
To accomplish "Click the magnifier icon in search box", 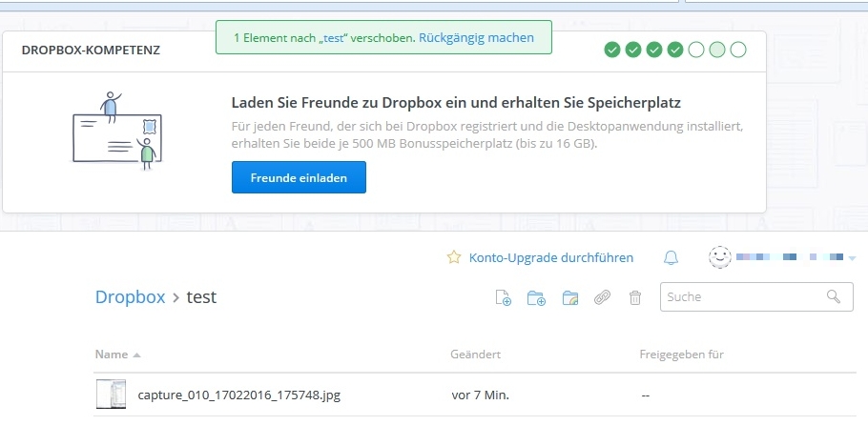I will pos(834,296).
